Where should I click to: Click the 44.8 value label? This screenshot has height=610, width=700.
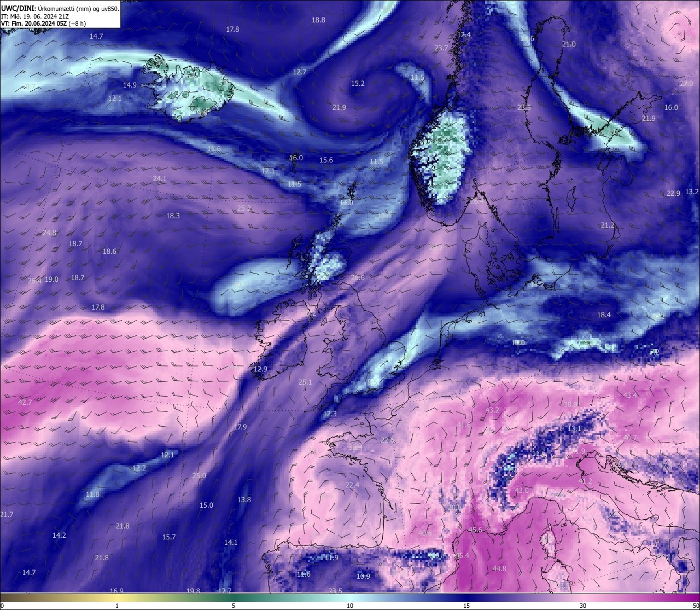[499, 568]
